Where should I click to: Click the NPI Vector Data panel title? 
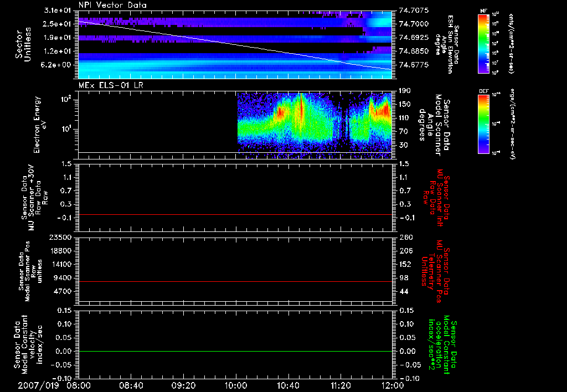point(112,5)
